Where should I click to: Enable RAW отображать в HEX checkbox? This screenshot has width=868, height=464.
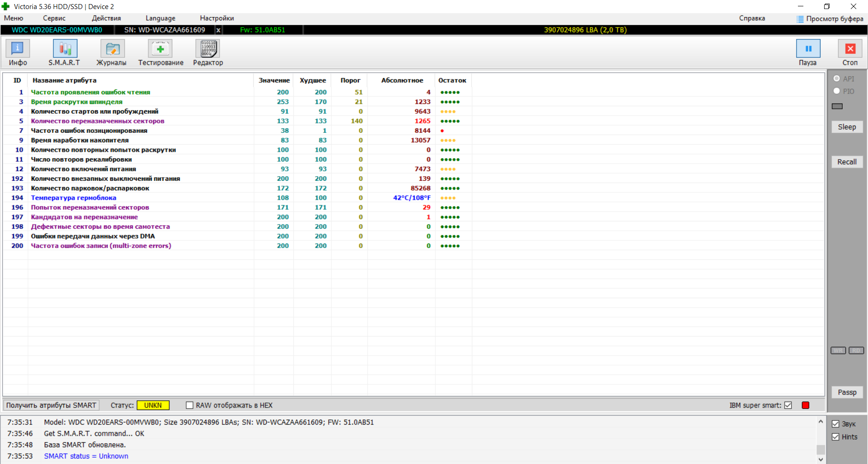point(190,405)
